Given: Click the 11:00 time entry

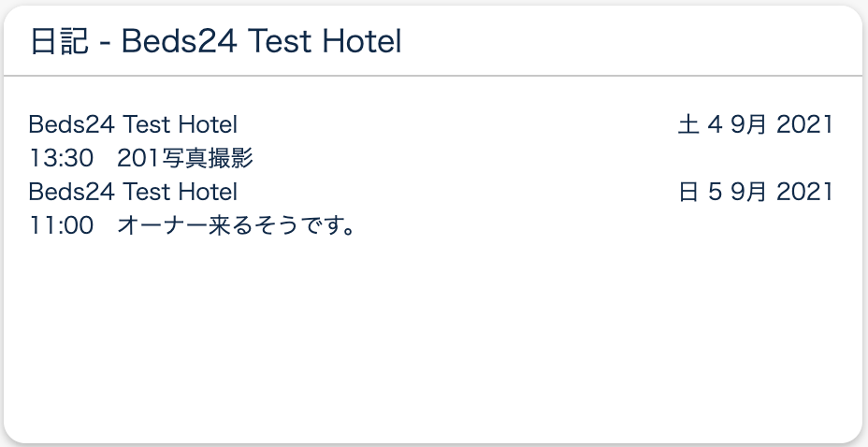Looking at the screenshot, I should [61, 227].
